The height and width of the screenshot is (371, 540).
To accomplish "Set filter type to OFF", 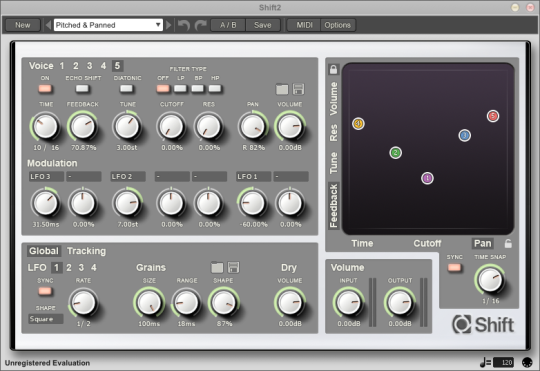I will coord(163,89).
